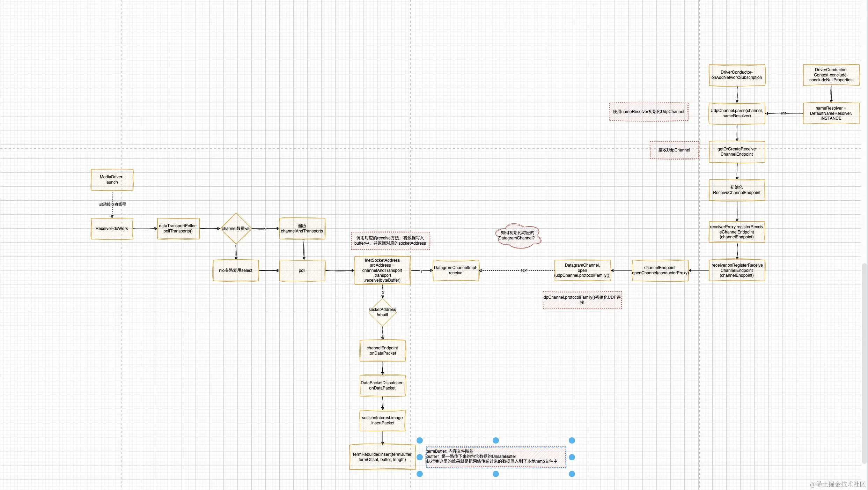Click the 'socketAddress !=nuill' diamond
Viewport: 868px width, 490px height.
[383, 312]
